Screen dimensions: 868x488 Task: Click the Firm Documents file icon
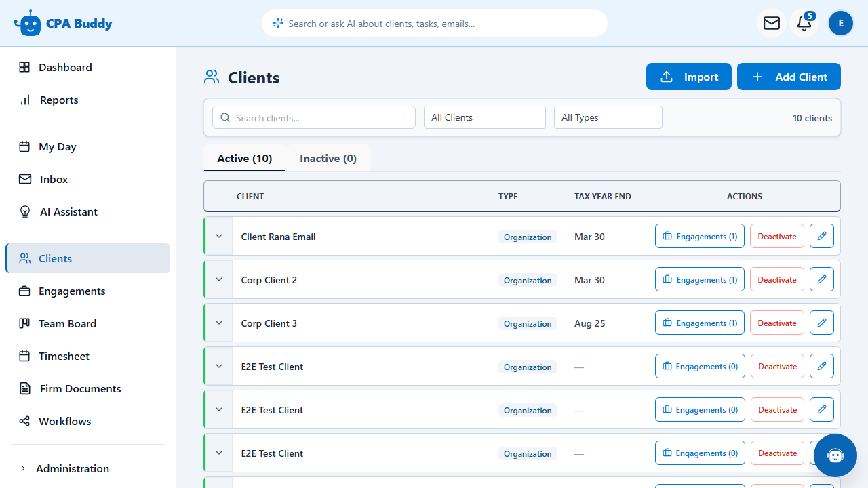click(x=25, y=388)
